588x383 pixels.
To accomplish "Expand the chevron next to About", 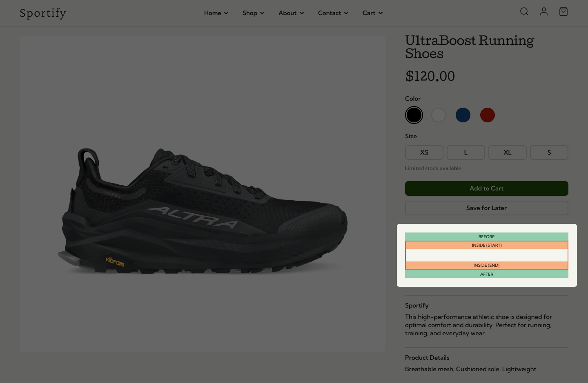I will tap(302, 13).
